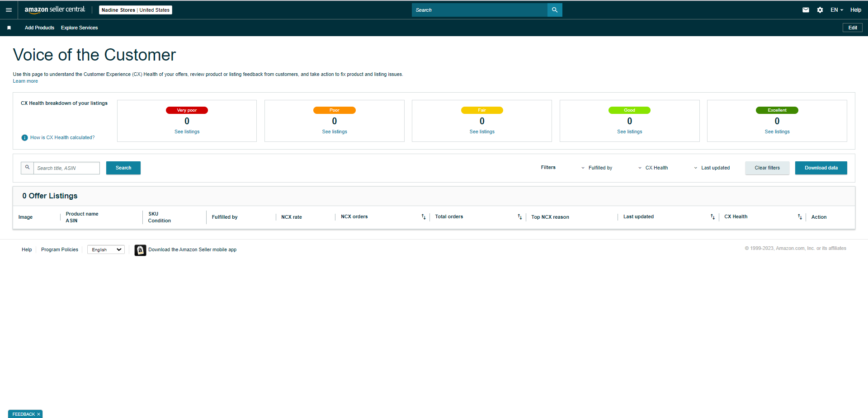Sort by Last updated column arrows
The image size is (868, 418).
tap(712, 217)
